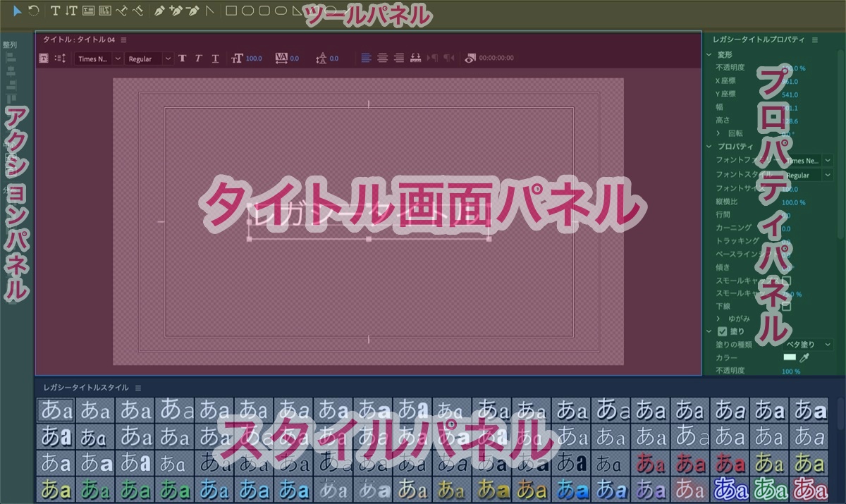The height and width of the screenshot is (504, 846).
Task: Click the fill 不透明度 value 100 %
Action: (791, 371)
